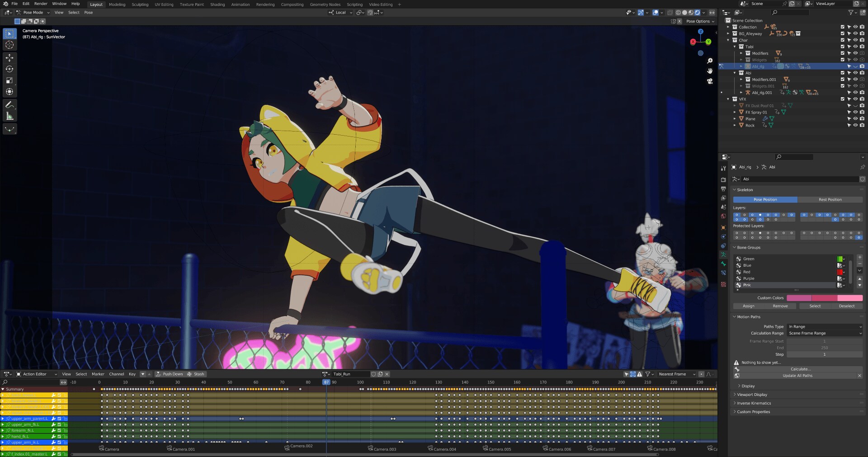868x457 pixels.
Task: Click the Stash button
Action: (x=196, y=374)
